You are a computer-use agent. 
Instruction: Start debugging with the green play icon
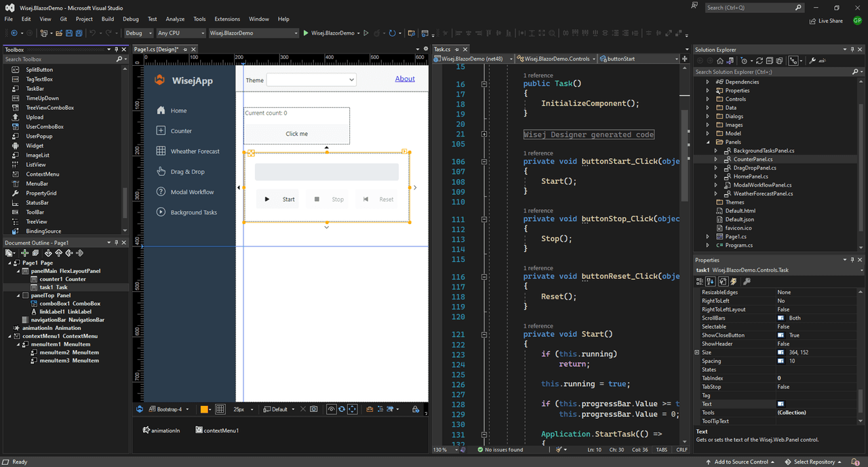pyautogui.click(x=306, y=33)
